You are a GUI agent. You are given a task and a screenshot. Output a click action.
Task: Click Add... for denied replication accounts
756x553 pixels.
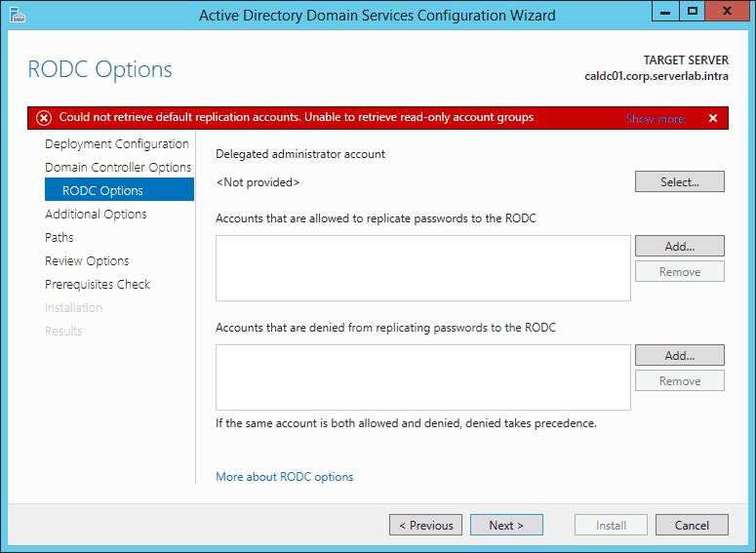(679, 355)
